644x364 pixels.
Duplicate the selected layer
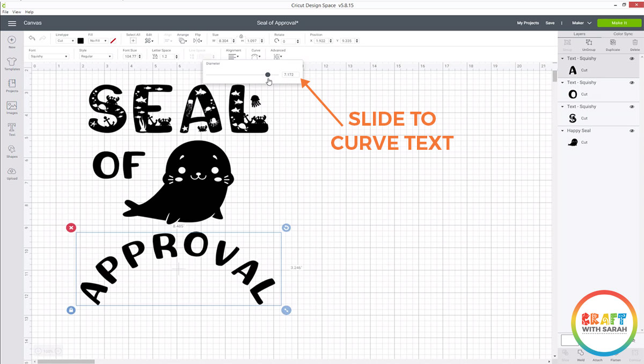[x=612, y=44]
